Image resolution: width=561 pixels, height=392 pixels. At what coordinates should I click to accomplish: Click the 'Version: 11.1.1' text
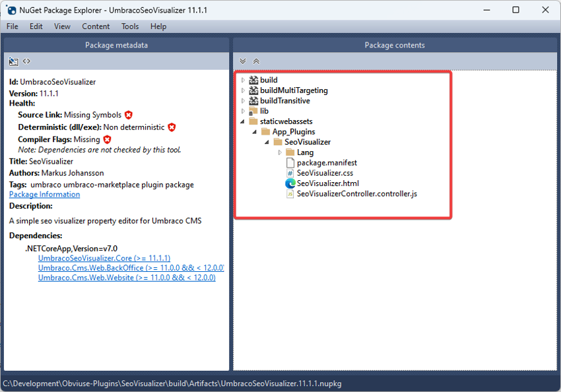click(x=34, y=93)
